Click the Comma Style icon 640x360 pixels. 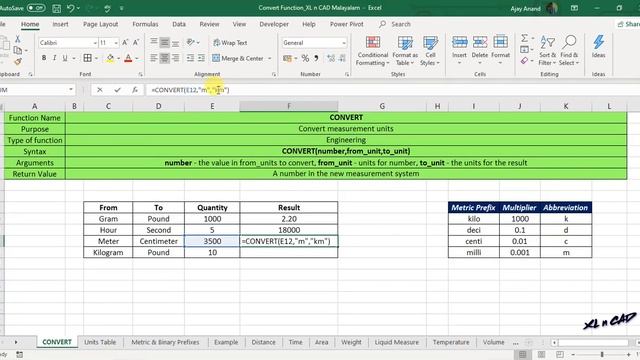click(x=316, y=58)
